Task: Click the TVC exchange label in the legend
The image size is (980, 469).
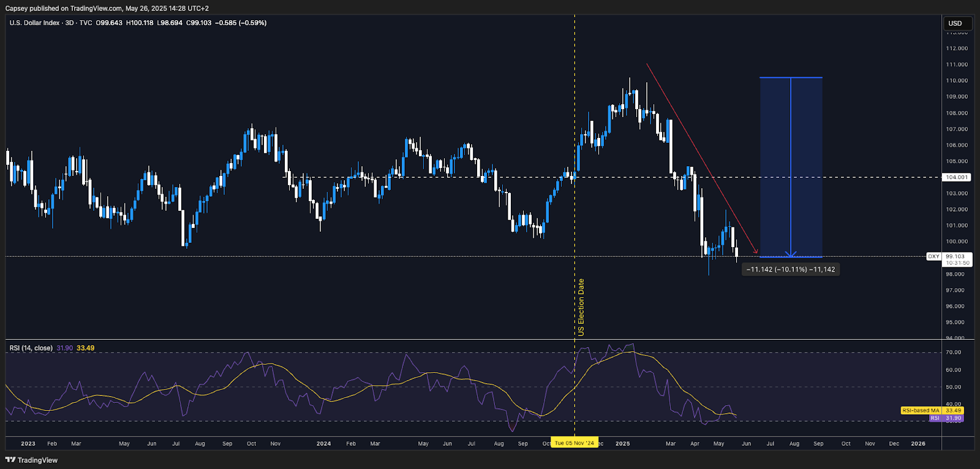Action: pyautogui.click(x=86, y=23)
